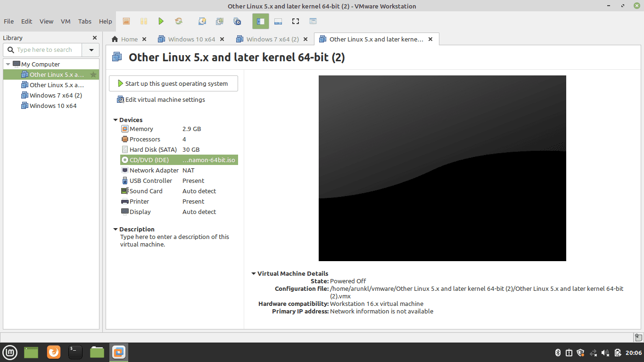The height and width of the screenshot is (362, 644).
Task: Click the Hard Disk (SATA) icon
Action: (125, 149)
